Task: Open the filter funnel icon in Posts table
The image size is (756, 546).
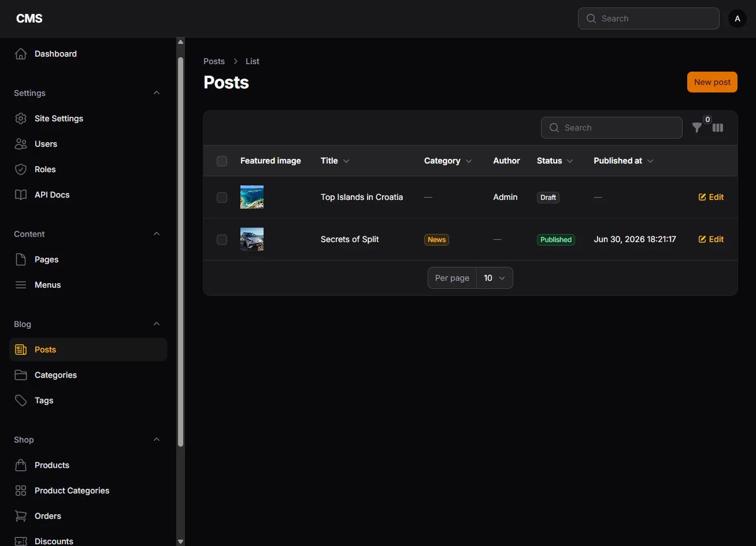Action: pyautogui.click(x=697, y=128)
